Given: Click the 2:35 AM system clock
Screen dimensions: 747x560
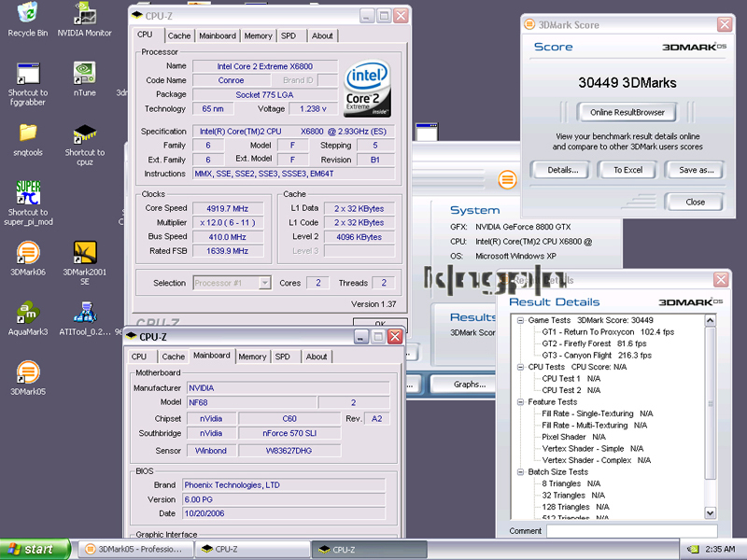Looking at the screenshot, I should [x=720, y=549].
